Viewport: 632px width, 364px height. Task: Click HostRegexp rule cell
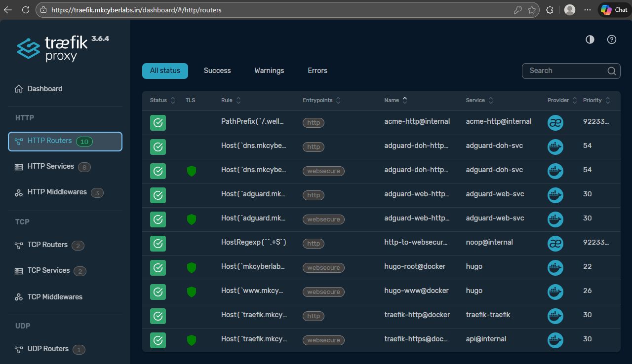(254, 242)
